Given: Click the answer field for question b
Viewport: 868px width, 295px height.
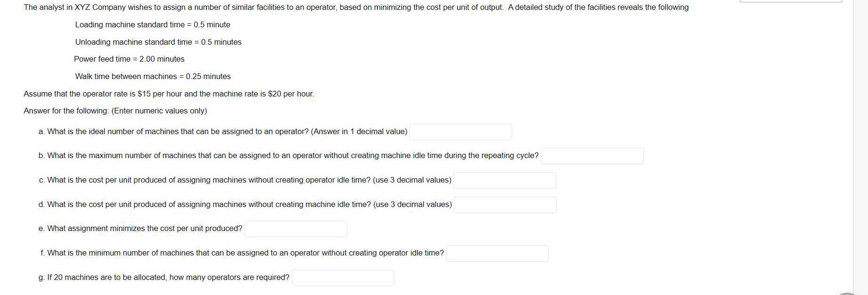Looking at the screenshot, I should coord(592,156).
